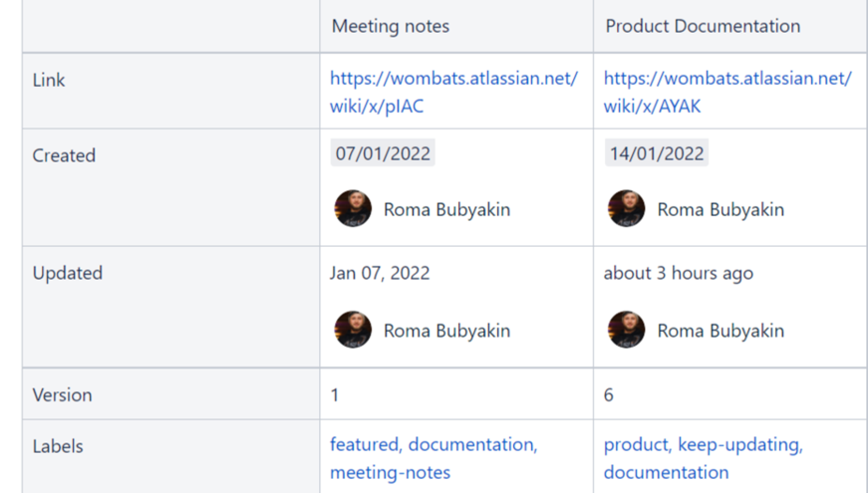Select the Product Documentation column header

[x=703, y=26]
